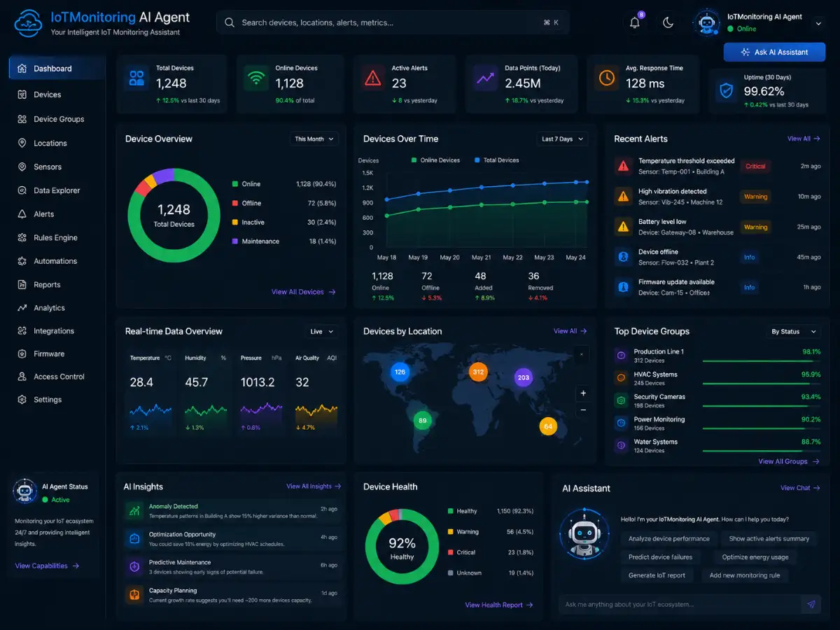This screenshot has height=630, width=840.
Task: Click the Uptime shield icon
Action: (727, 91)
